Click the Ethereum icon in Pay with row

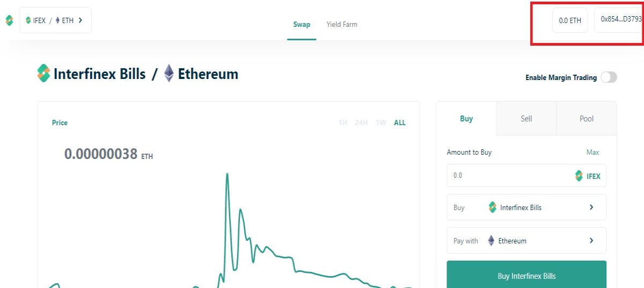click(x=491, y=241)
